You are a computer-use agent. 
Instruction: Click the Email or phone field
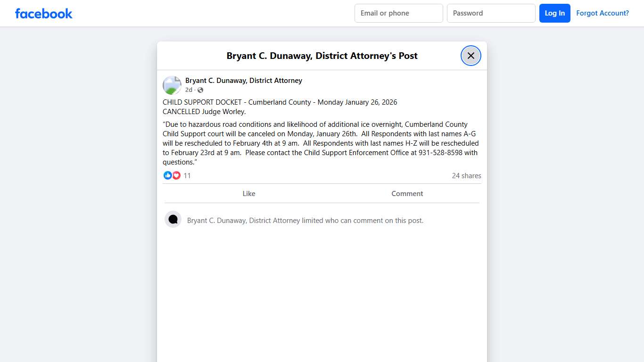click(x=398, y=13)
